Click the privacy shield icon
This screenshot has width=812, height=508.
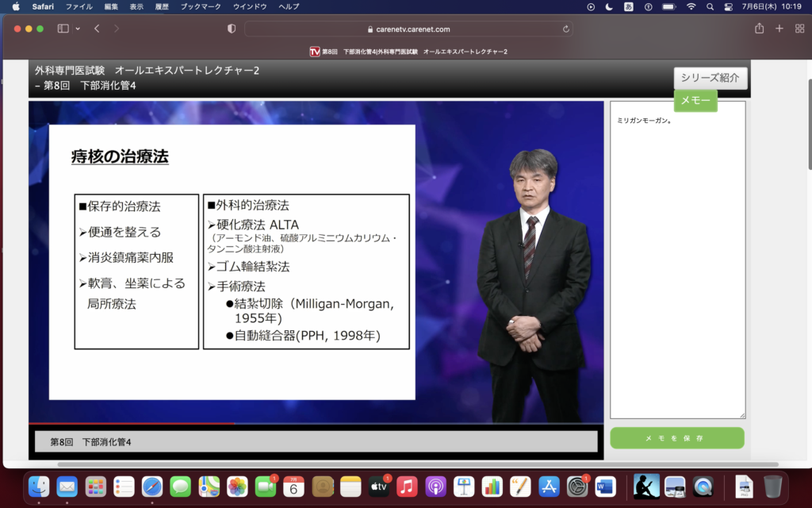[232, 29]
